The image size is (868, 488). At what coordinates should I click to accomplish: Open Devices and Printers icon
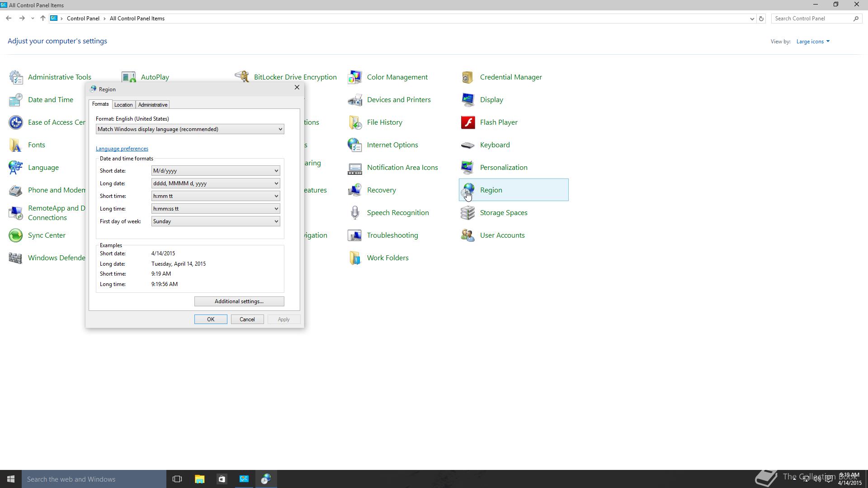(x=355, y=100)
